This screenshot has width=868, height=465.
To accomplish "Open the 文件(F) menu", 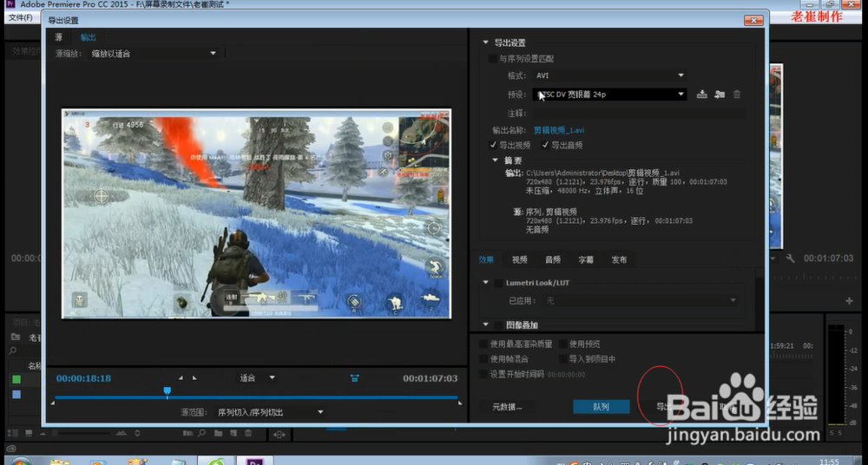I will pos(20,17).
